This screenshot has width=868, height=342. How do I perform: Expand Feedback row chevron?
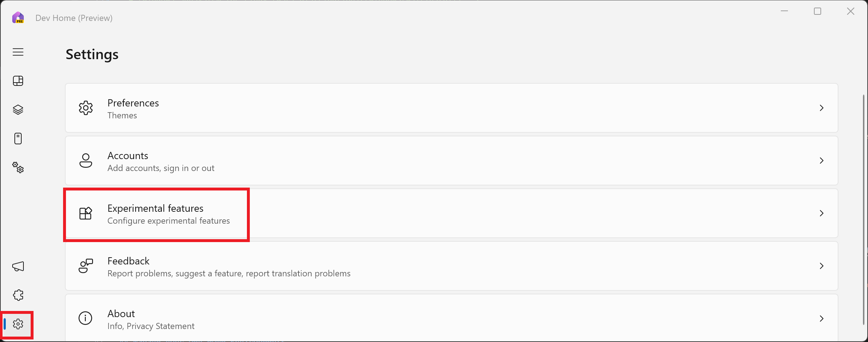coord(821,266)
